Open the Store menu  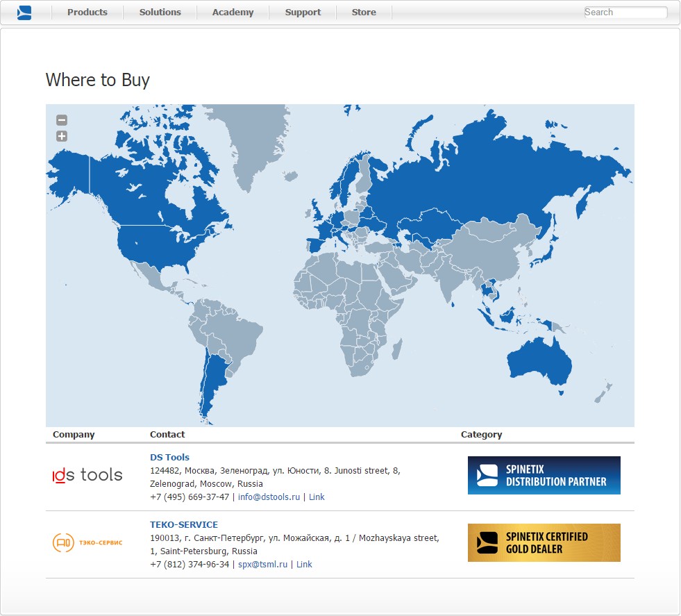(x=364, y=13)
